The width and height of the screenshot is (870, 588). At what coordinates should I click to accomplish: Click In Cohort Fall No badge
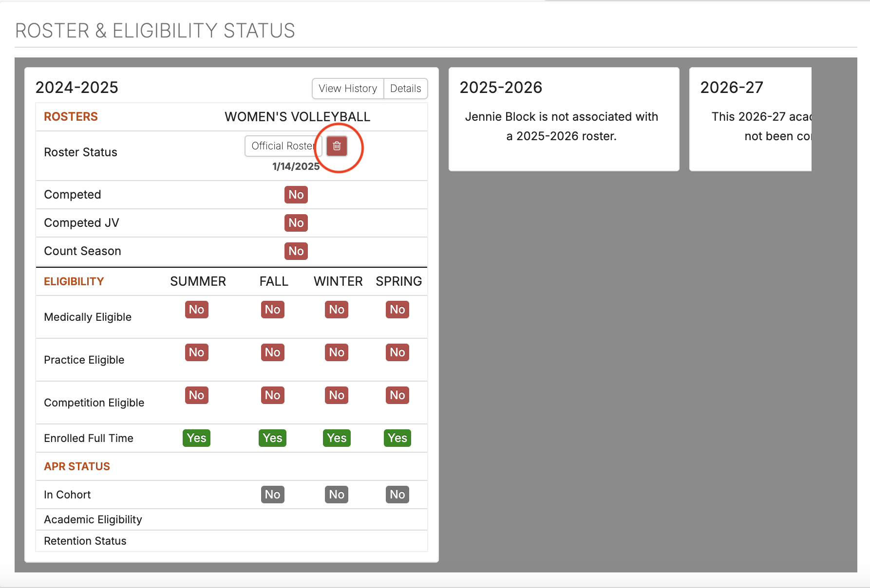[x=272, y=495]
